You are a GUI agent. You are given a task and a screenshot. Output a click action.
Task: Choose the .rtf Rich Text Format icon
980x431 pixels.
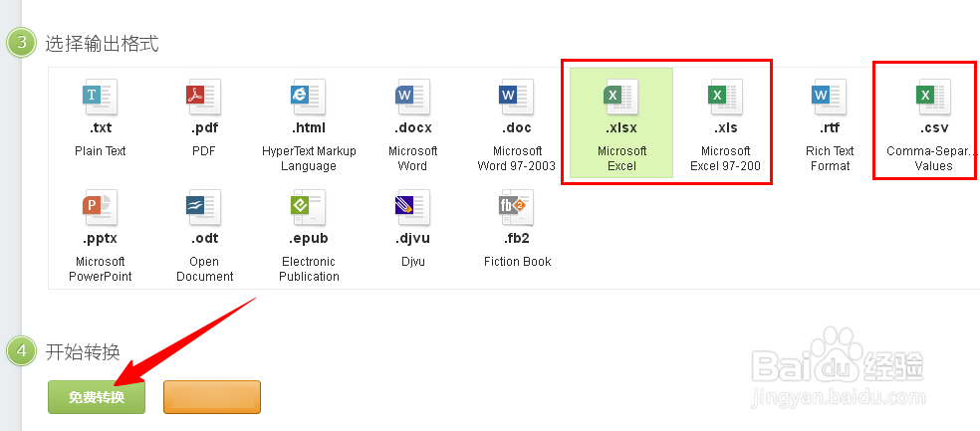coord(829,96)
